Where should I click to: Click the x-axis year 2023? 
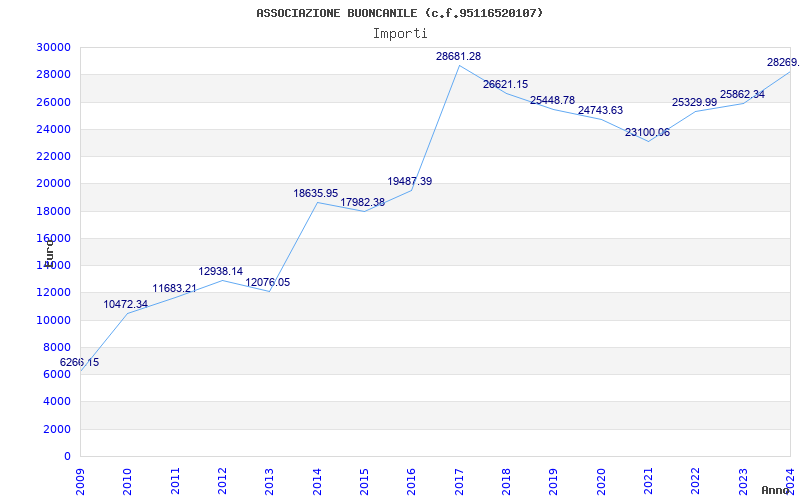click(x=743, y=481)
